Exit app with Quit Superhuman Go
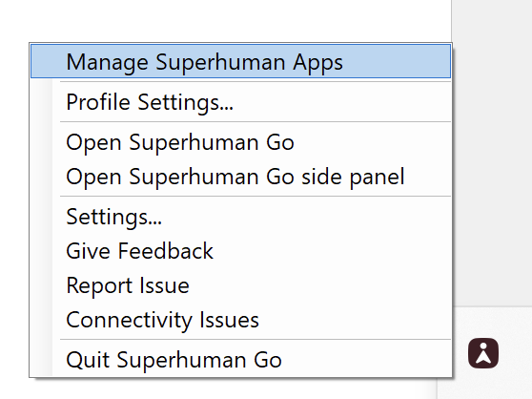 point(240,360)
